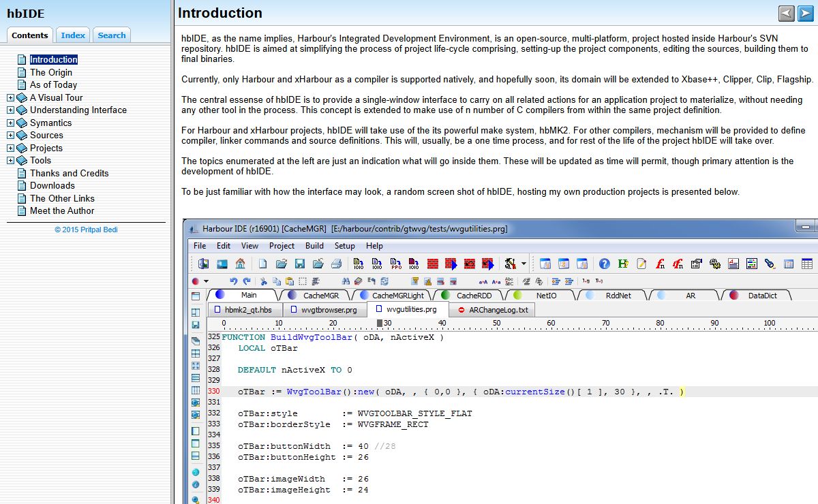Screen dimensions: 818x504
Task: Open Help menu in hbIDE screenshot
Action: [x=374, y=246]
